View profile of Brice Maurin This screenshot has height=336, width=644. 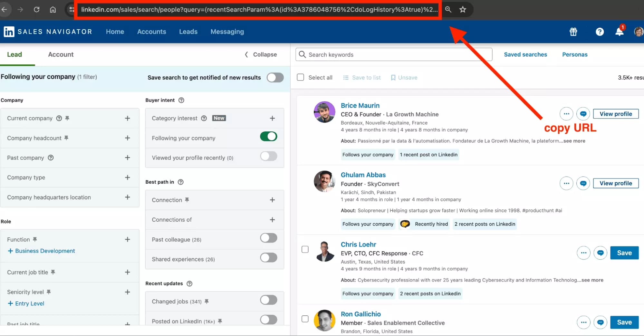(x=616, y=113)
